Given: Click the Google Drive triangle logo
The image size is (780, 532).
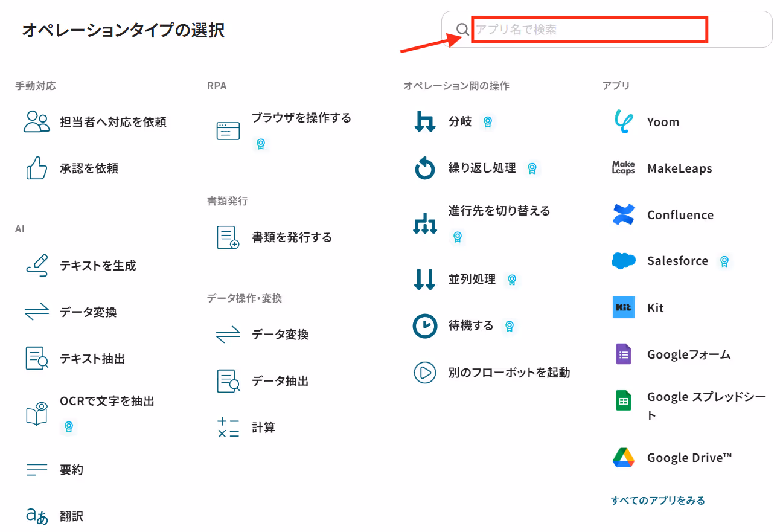Looking at the screenshot, I should coord(624,457).
